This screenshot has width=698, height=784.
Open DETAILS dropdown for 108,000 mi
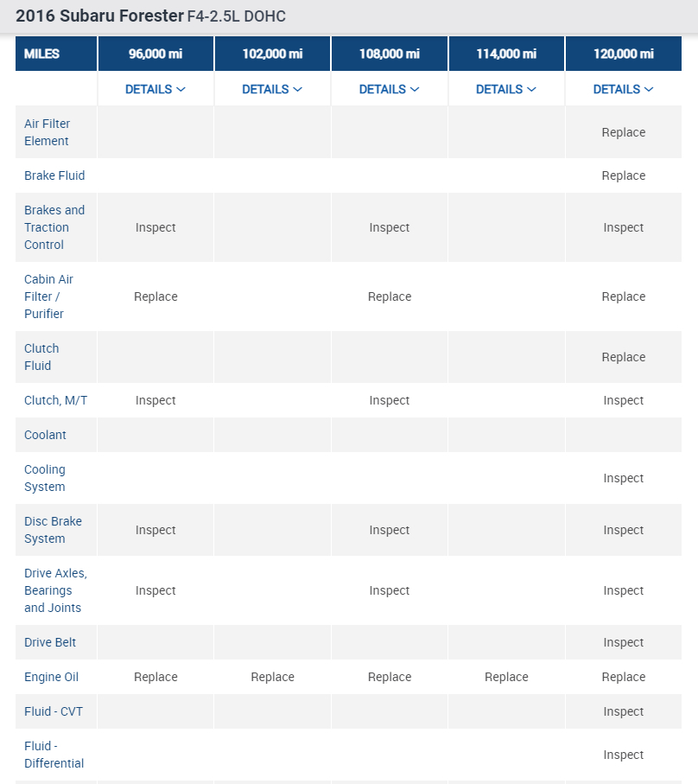390,89
